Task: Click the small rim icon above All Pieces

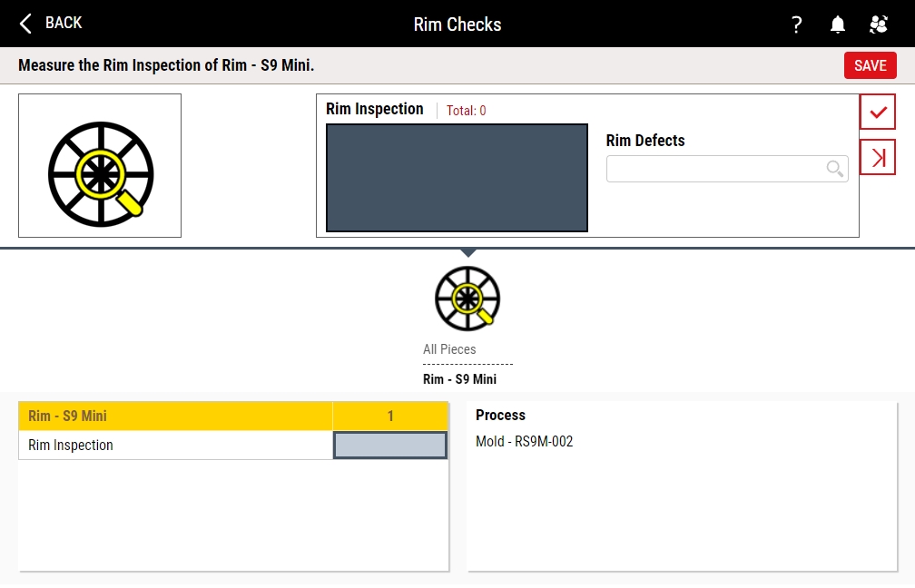Action: (x=467, y=299)
